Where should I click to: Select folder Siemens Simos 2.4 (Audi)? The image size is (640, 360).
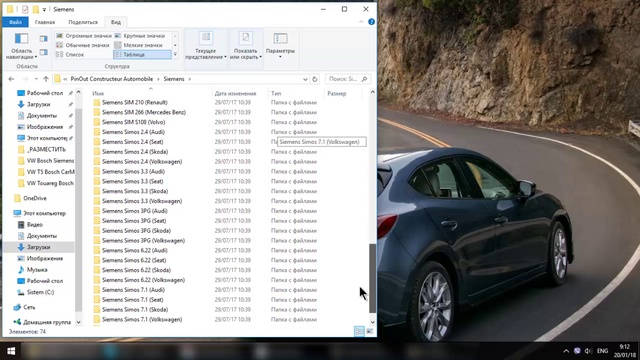pyautogui.click(x=133, y=132)
